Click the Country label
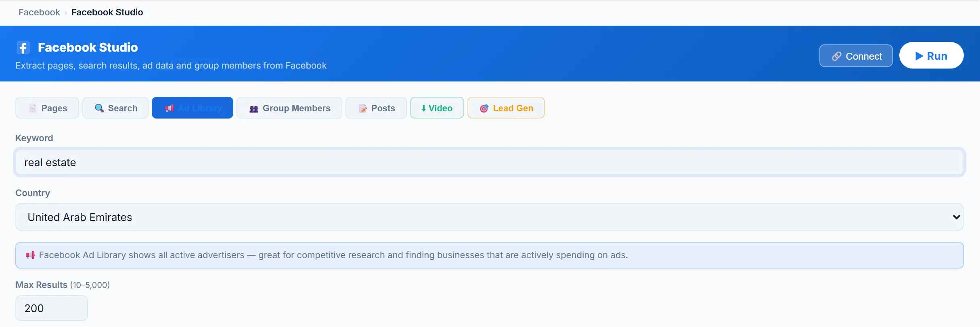The width and height of the screenshot is (980, 327). 33,193
